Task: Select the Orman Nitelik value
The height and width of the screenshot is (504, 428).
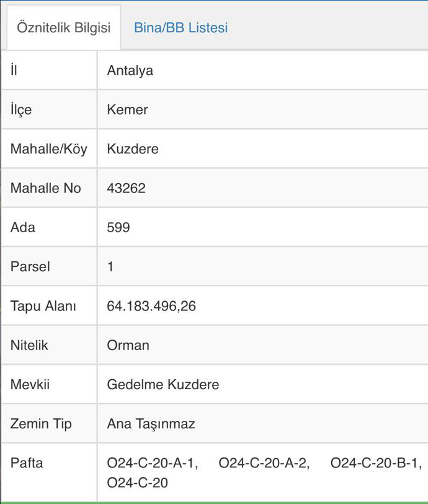Action: (128, 345)
